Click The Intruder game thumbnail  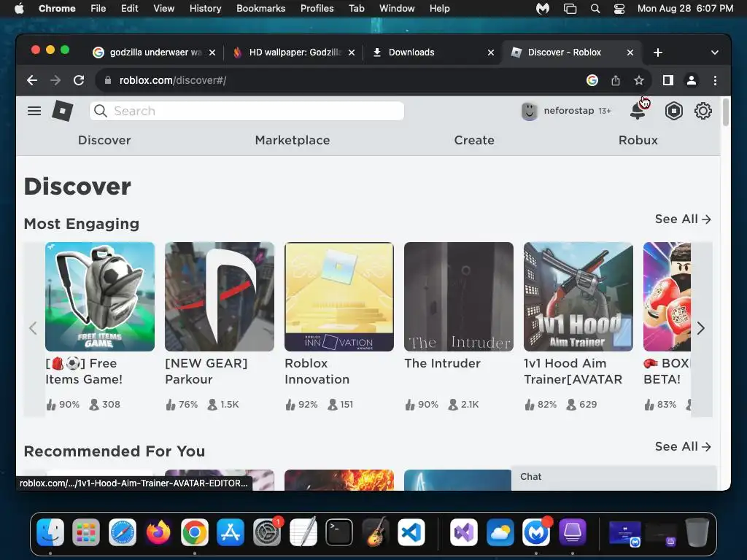pos(459,297)
